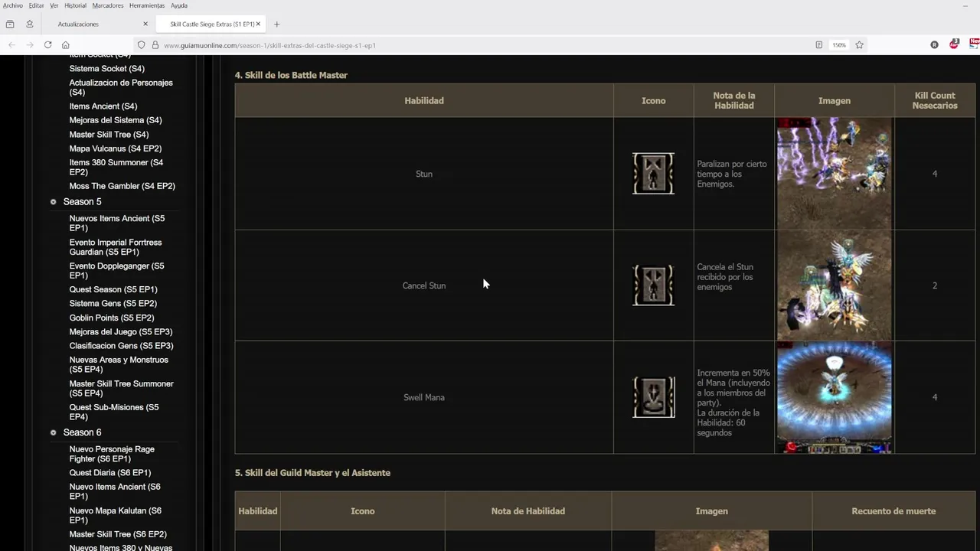The width and height of the screenshot is (980, 551).
Task: Click the Swell Mana skill icon
Action: [653, 397]
